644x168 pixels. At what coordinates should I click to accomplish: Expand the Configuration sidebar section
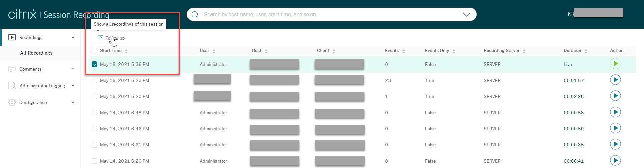pos(73,102)
